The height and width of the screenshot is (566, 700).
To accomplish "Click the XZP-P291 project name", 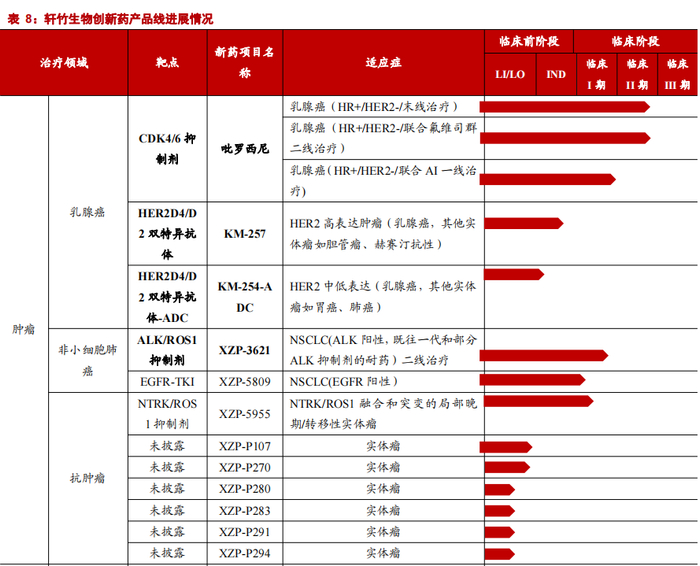I will tap(245, 532).
